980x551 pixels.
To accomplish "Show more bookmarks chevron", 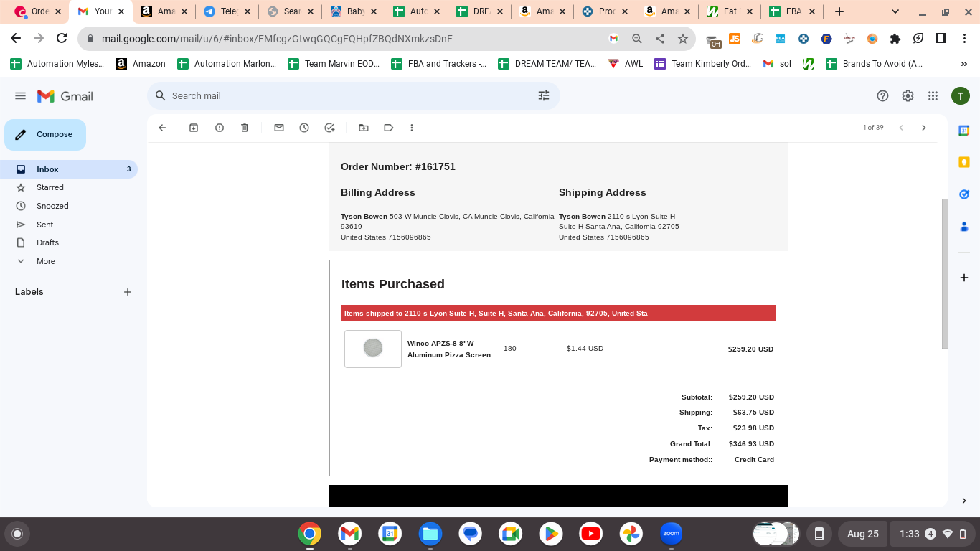I will [x=964, y=64].
